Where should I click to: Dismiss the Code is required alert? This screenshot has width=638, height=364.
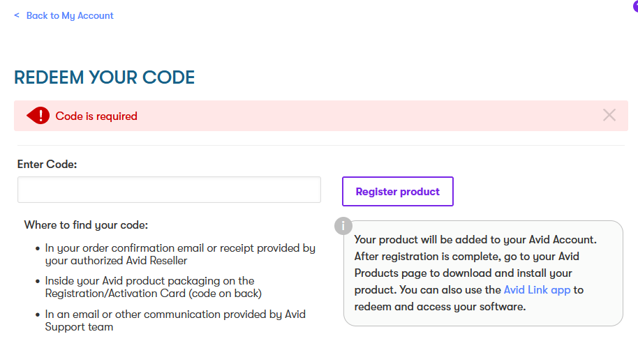(x=609, y=115)
